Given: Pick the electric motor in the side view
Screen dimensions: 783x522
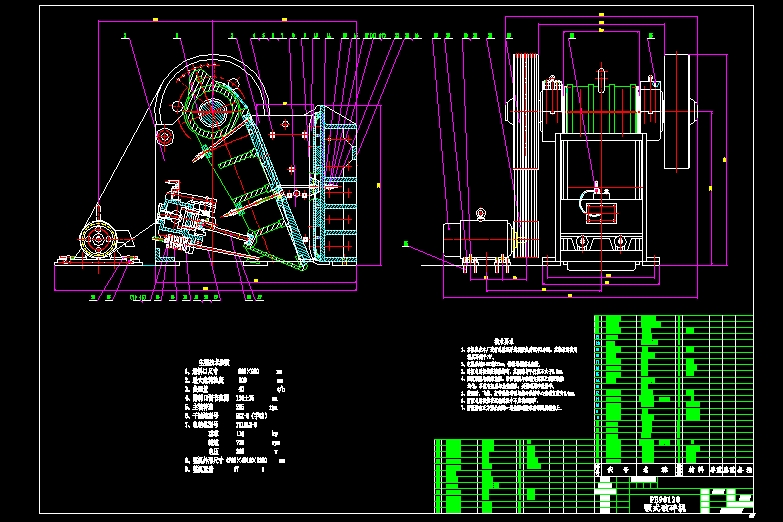Looking at the screenshot, I should 98,239.
